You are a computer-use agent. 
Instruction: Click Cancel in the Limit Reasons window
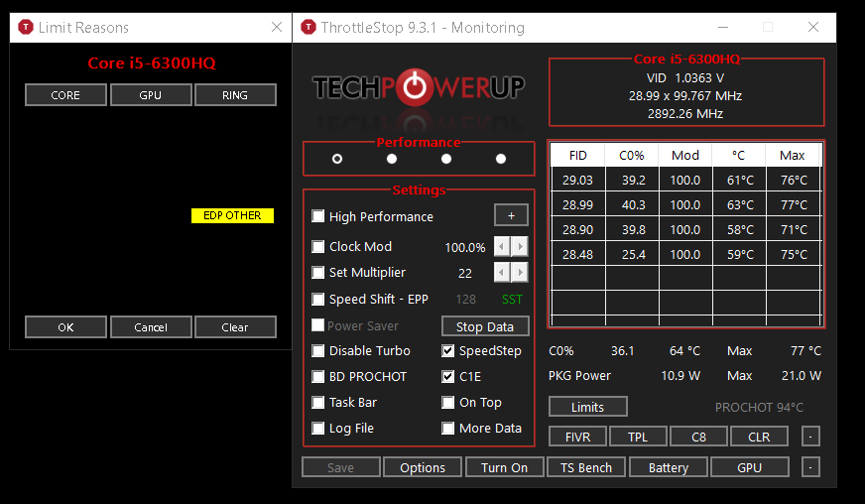coord(151,326)
